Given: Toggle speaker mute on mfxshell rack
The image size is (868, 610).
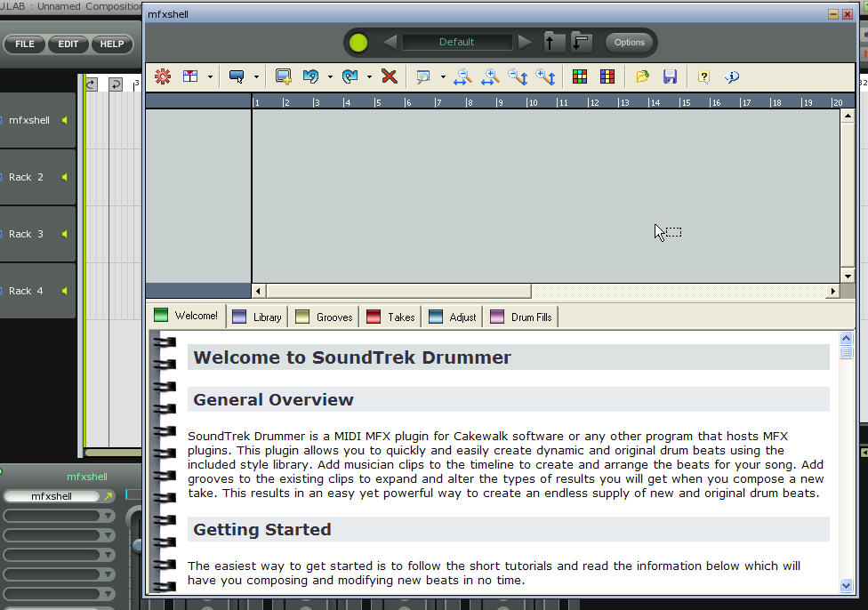Looking at the screenshot, I should [65, 120].
